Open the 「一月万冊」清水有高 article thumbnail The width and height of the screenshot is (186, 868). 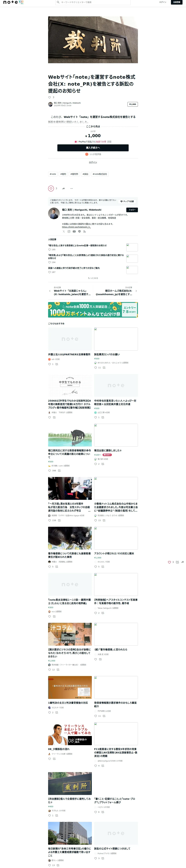(x=70, y=488)
